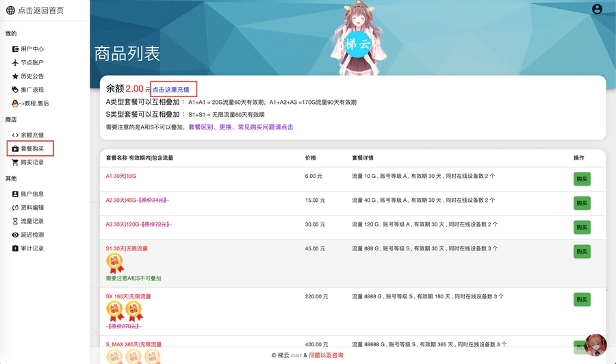Click the 用户中心 wallet icon
The image size is (616, 364).
pyautogui.click(x=15, y=49)
